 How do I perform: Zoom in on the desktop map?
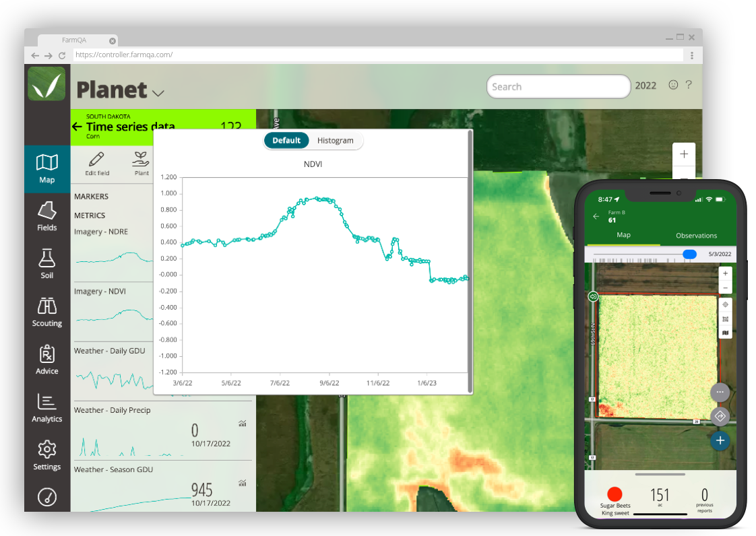[x=684, y=154]
